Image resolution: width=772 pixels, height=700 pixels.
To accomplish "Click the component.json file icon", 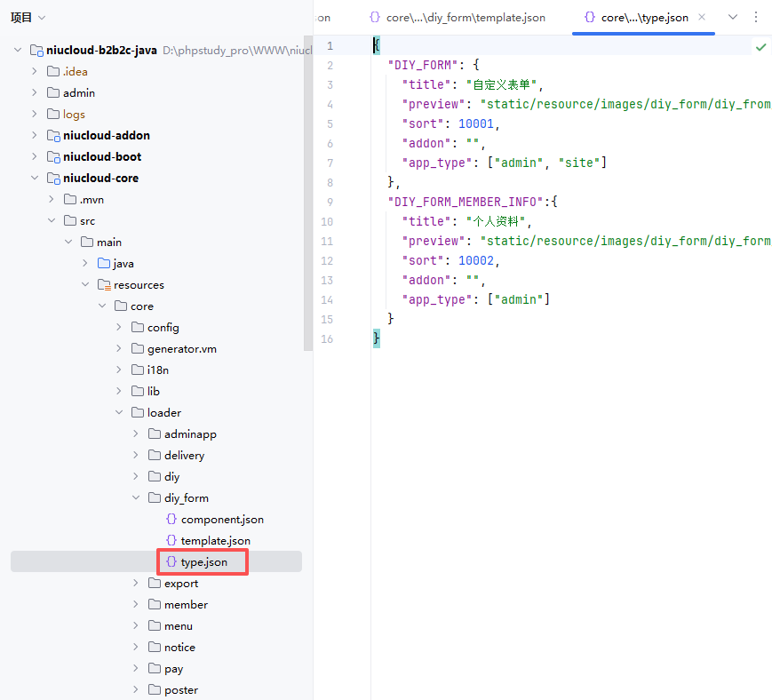I will [x=171, y=520].
